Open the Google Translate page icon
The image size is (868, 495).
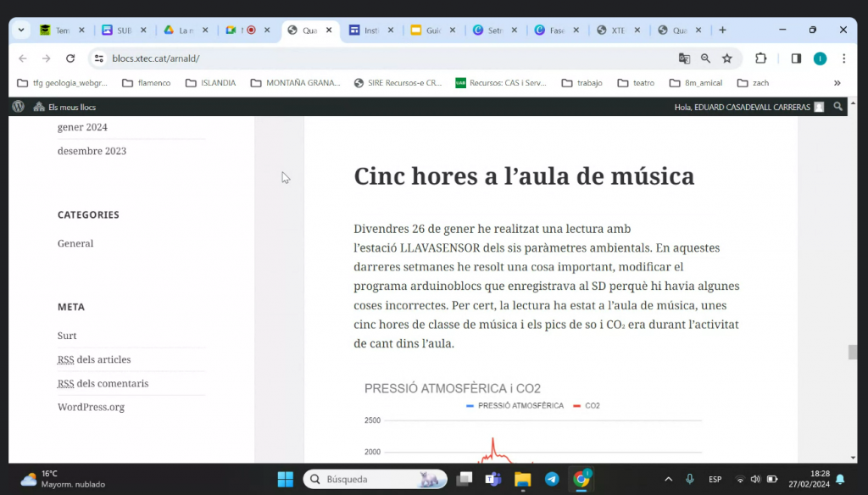coord(684,58)
